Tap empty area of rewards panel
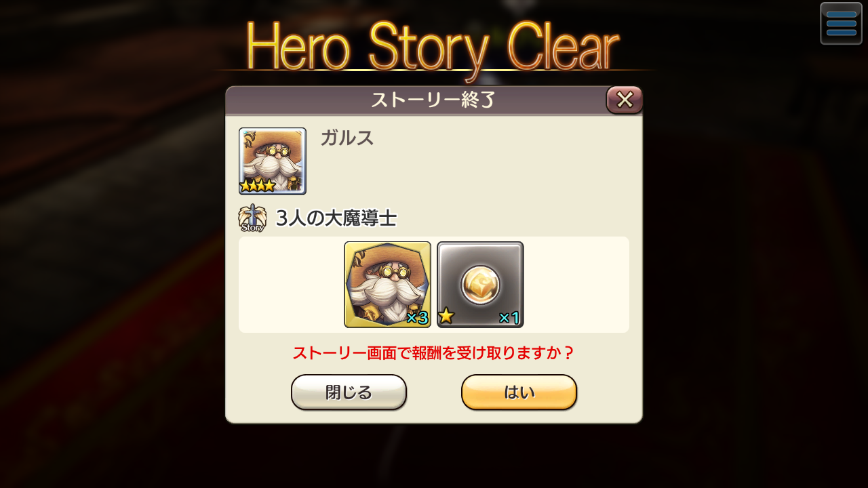Screen dimensions: 868x488 point(576,285)
